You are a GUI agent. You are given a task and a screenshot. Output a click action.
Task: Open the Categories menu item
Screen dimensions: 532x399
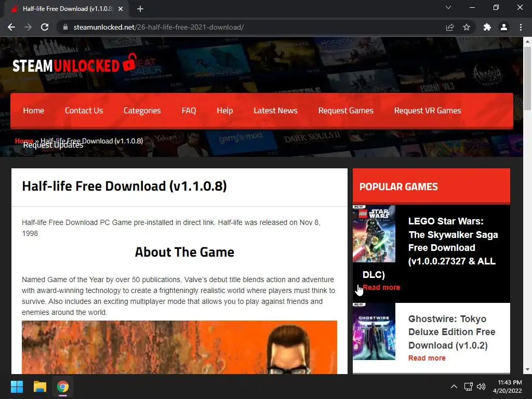click(x=142, y=111)
